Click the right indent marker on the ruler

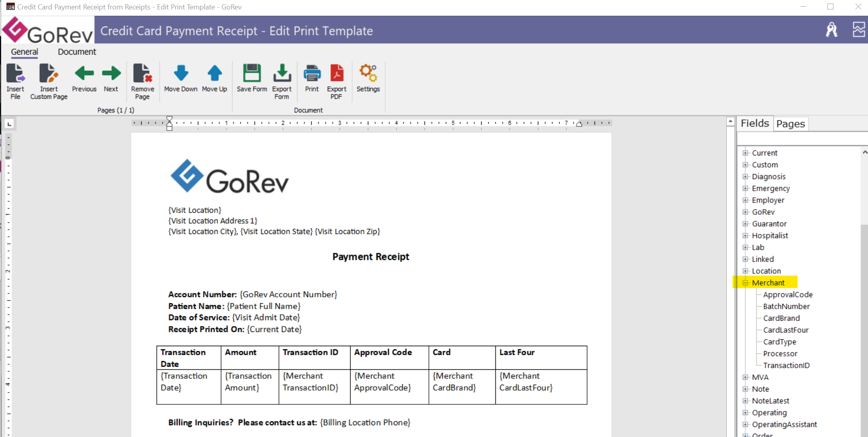(x=579, y=124)
